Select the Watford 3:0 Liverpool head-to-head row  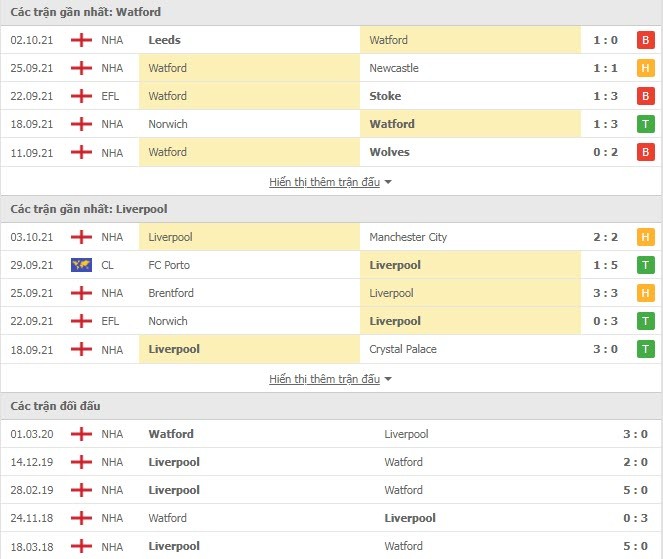pos(331,434)
